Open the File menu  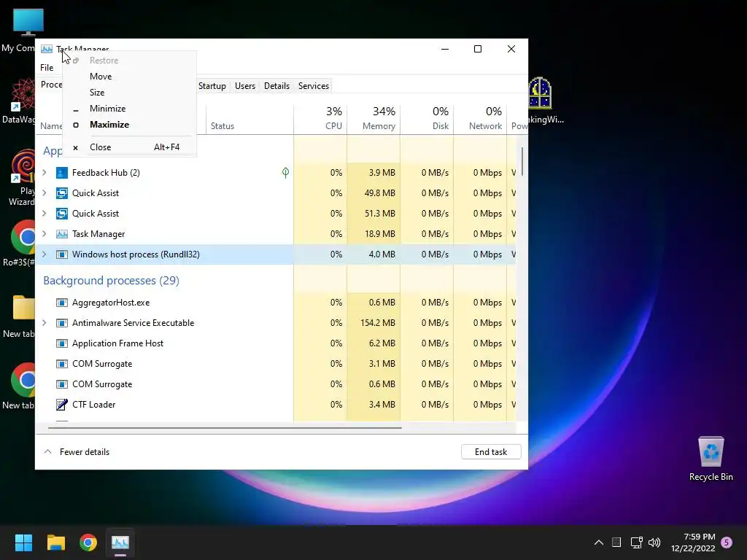tap(47, 68)
